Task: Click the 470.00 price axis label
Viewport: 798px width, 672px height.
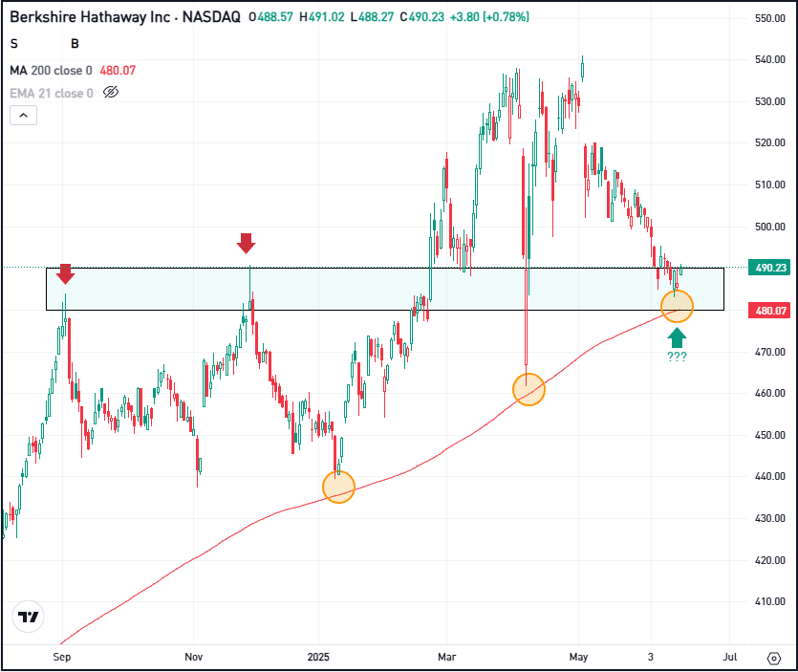Action: [770, 352]
